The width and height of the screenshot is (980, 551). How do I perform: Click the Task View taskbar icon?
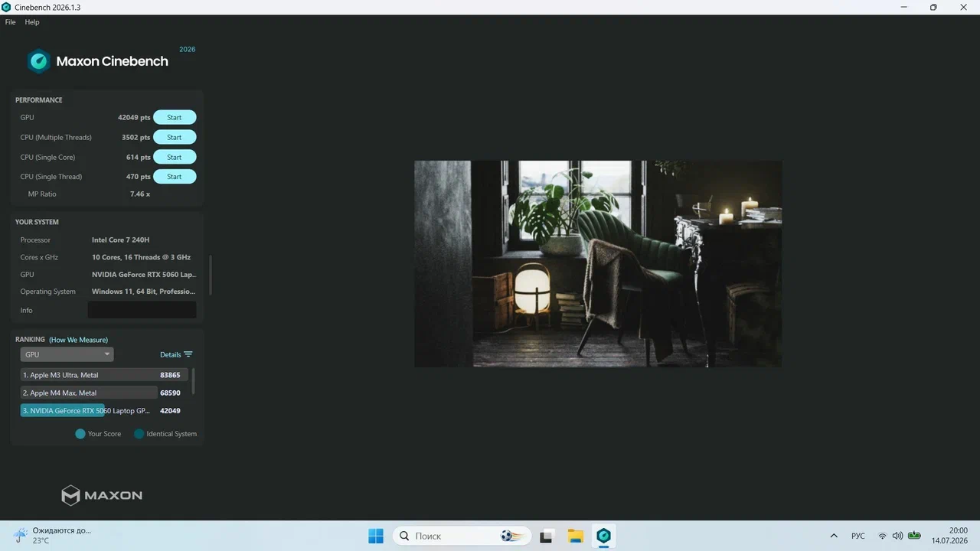[546, 536]
